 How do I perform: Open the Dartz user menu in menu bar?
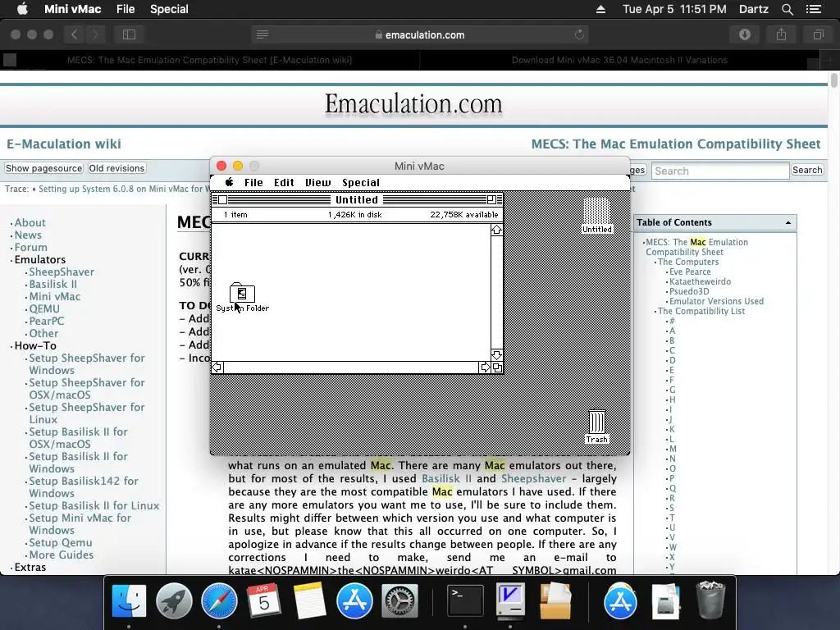pyautogui.click(x=753, y=9)
